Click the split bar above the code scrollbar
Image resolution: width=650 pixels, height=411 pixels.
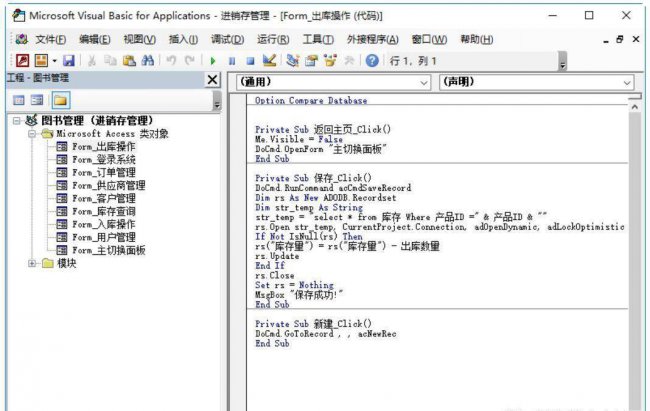(635, 96)
